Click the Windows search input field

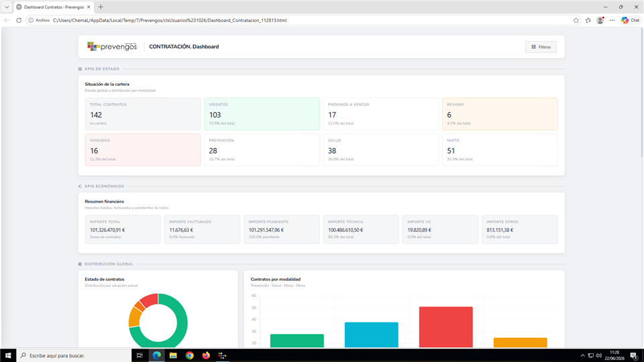pos(74,355)
